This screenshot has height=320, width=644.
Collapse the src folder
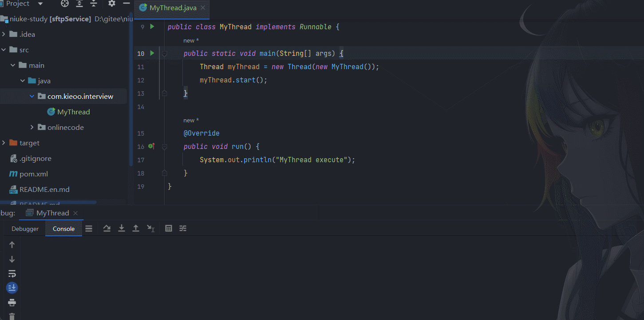4,50
